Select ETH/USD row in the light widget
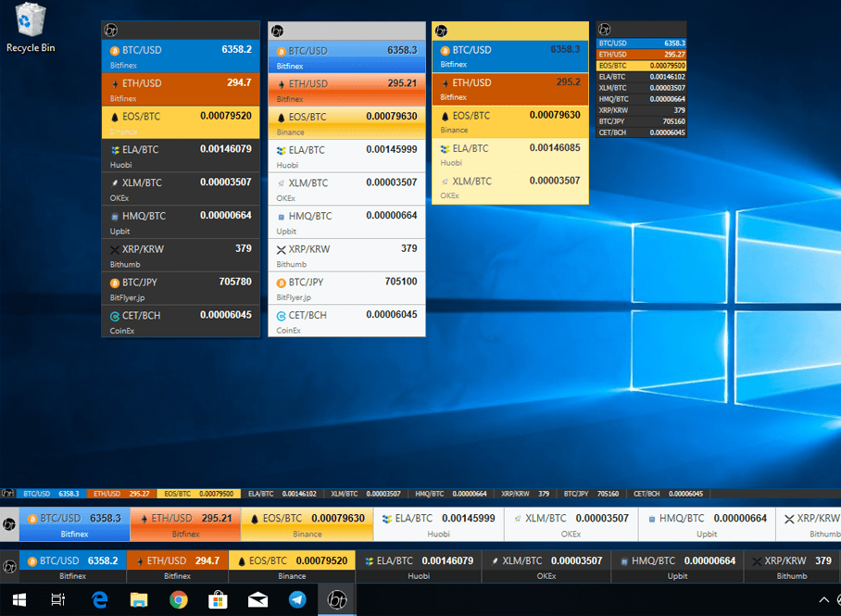This screenshot has height=616, width=841. 346,90
